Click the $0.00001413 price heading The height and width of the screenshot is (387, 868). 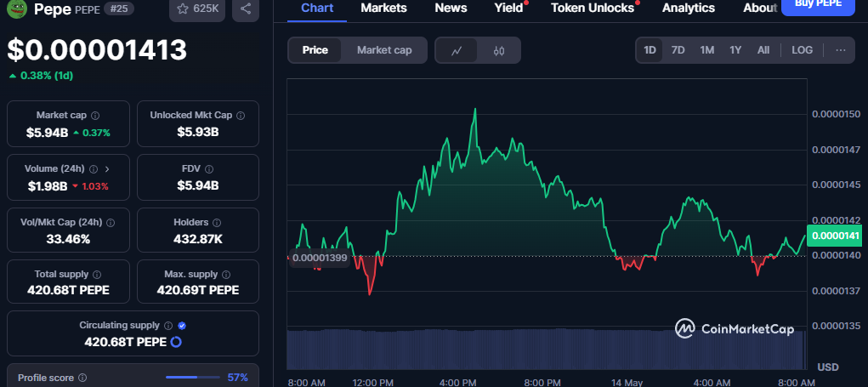click(x=97, y=50)
